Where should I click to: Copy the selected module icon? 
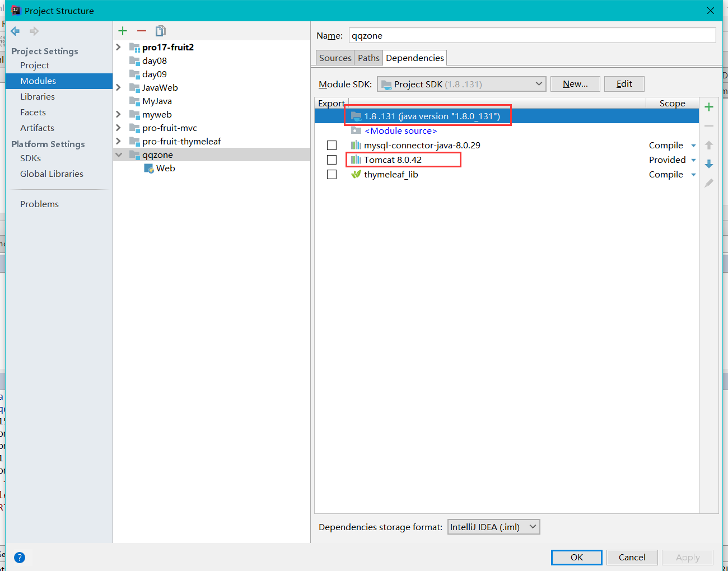tap(161, 31)
